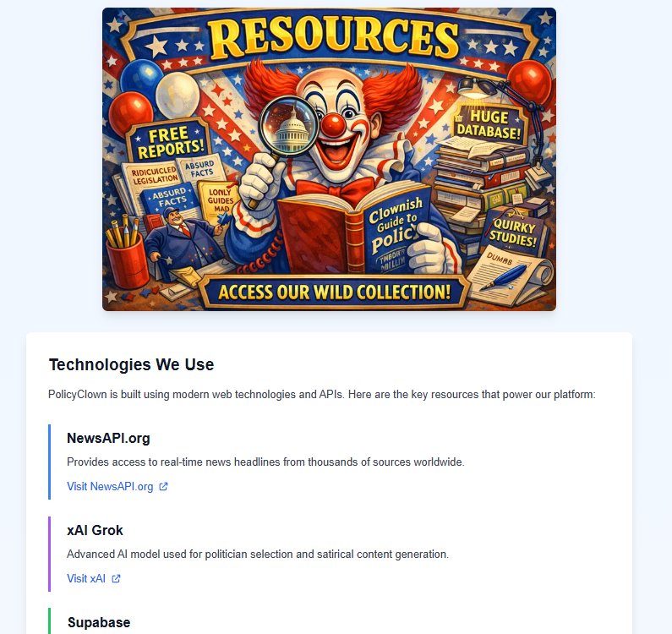Click the external-link icon beside Visit NewsAPI.org
Image resolution: width=672 pixels, height=634 pixels.
[163, 487]
